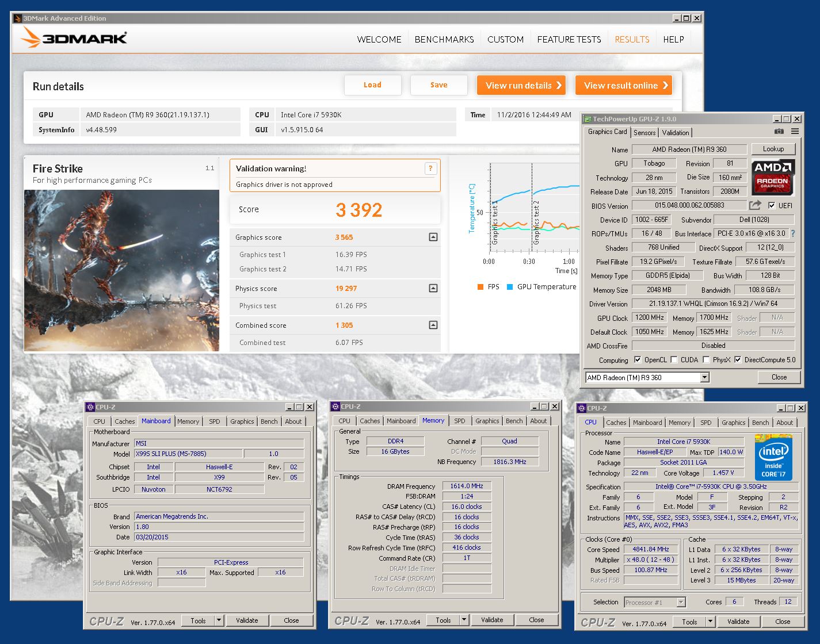Click the CPU-Z Mainboard window title icon
Viewport: 820px width, 644px height.
point(90,407)
